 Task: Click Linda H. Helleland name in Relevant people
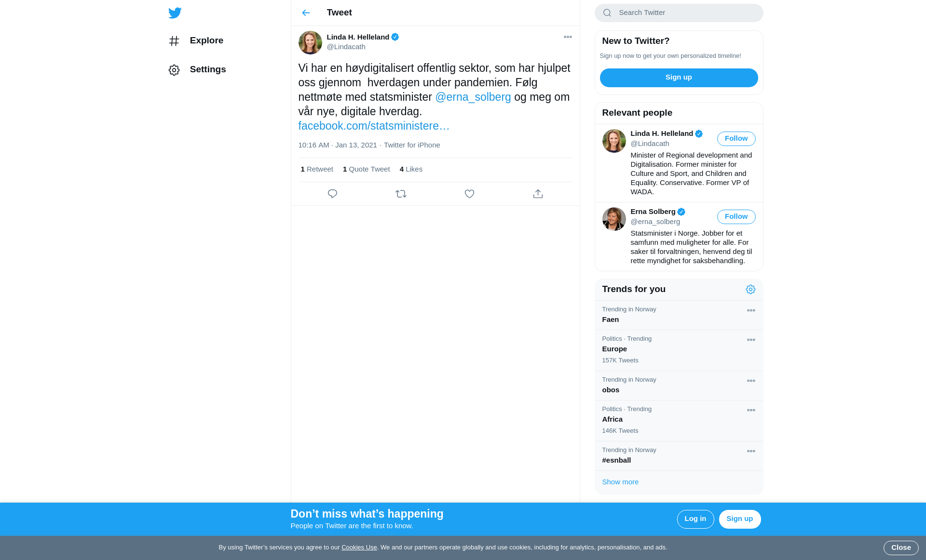tap(662, 133)
